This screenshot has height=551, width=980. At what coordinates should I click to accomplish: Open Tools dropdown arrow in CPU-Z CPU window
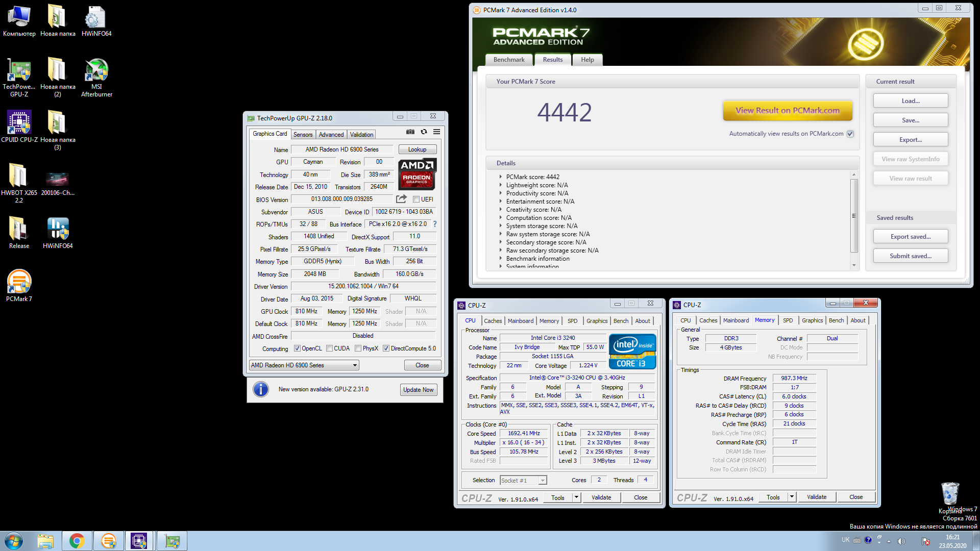pos(576,497)
